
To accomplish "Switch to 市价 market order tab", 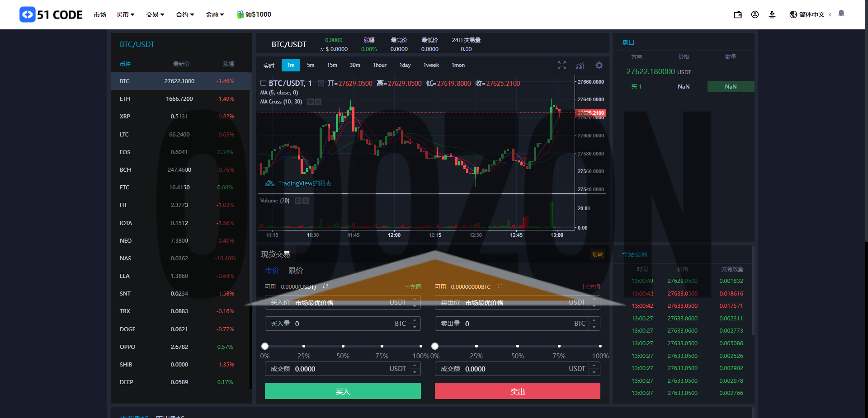I will [x=272, y=270].
